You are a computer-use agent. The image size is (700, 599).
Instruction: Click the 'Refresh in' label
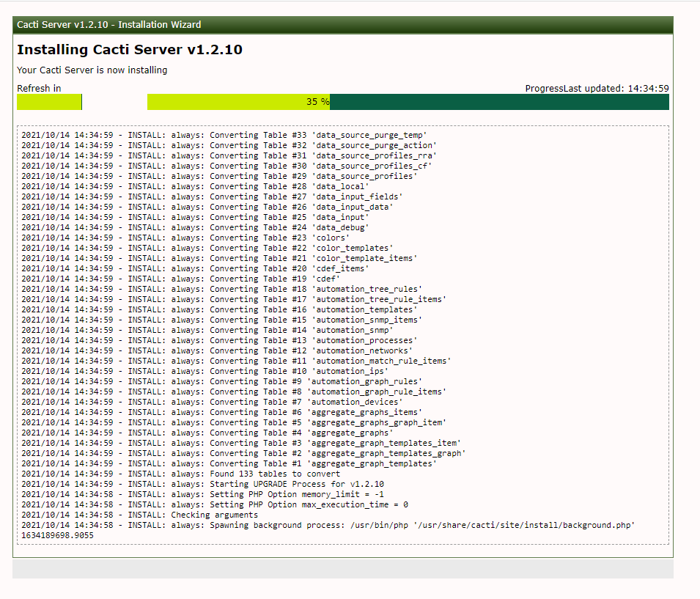coord(39,89)
